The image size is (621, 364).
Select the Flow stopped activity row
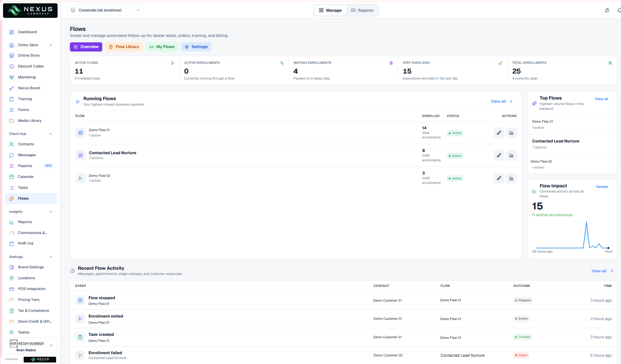(343, 301)
